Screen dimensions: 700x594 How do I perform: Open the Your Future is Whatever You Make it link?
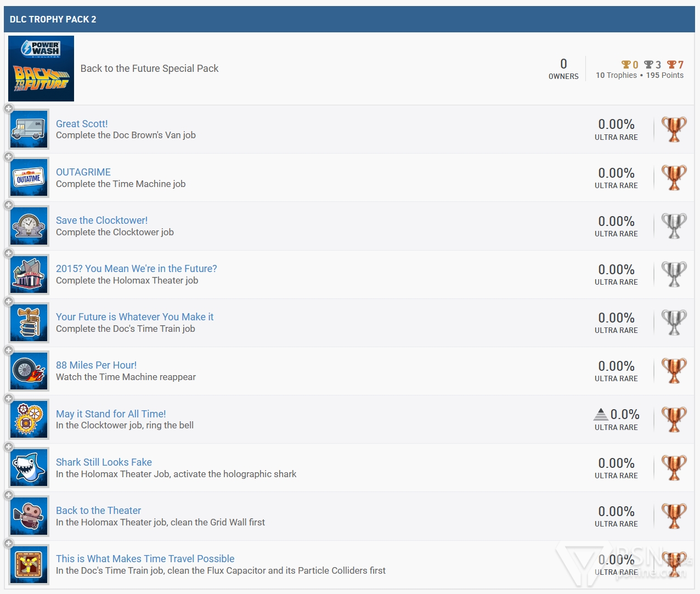pyautogui.click(x=134, y=317)
